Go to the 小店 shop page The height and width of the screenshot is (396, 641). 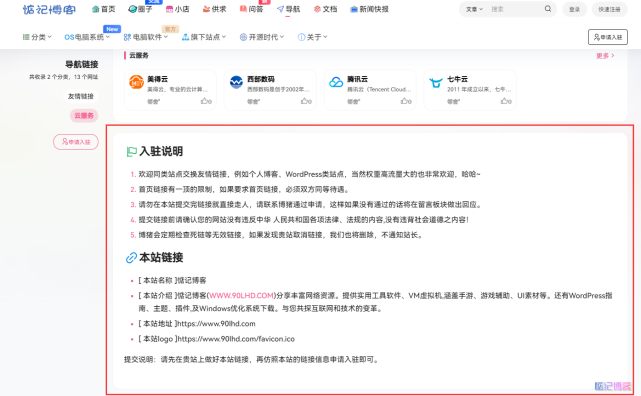[x=177, y=9]
